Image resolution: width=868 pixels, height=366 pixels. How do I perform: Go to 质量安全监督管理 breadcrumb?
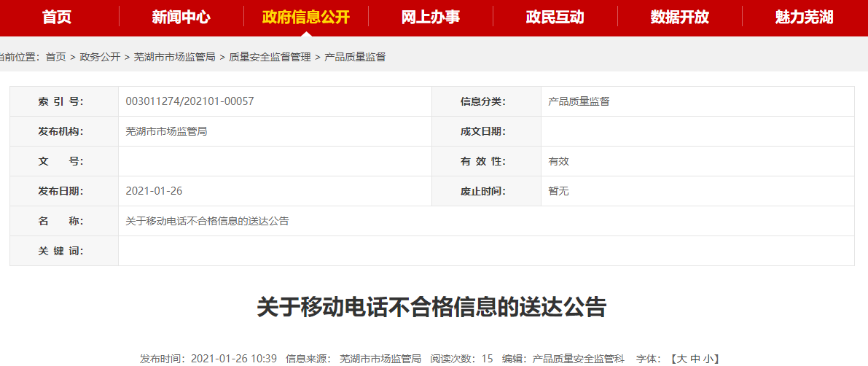click(x=270, y=56)
